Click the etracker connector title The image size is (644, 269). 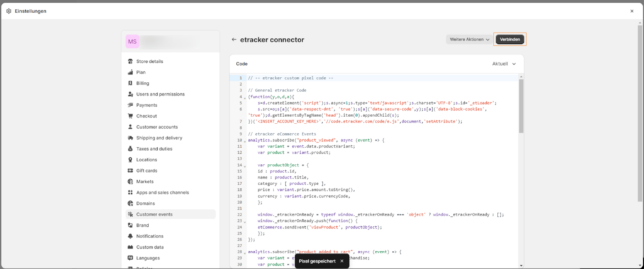(x=272, y=40)
